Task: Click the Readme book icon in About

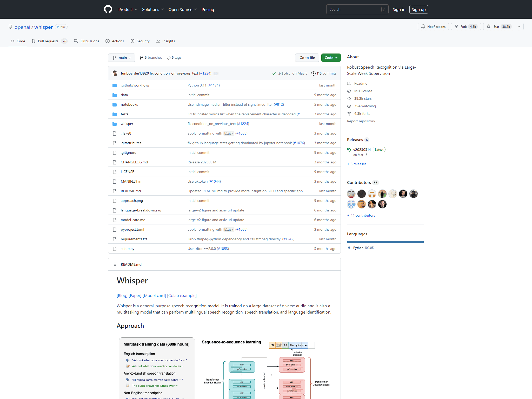Action: click(x=349, y=83)
